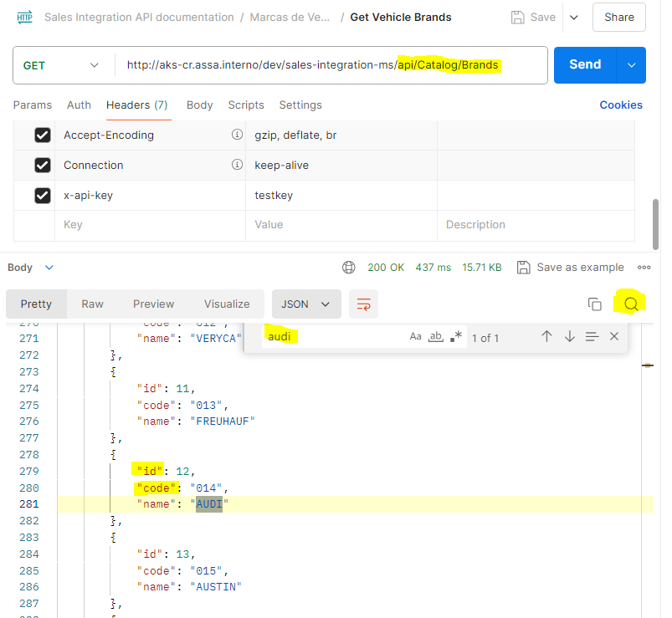This screenshot has height=618, width=672.
Task: Select the Preview view
Action: [x=153, y=304]
